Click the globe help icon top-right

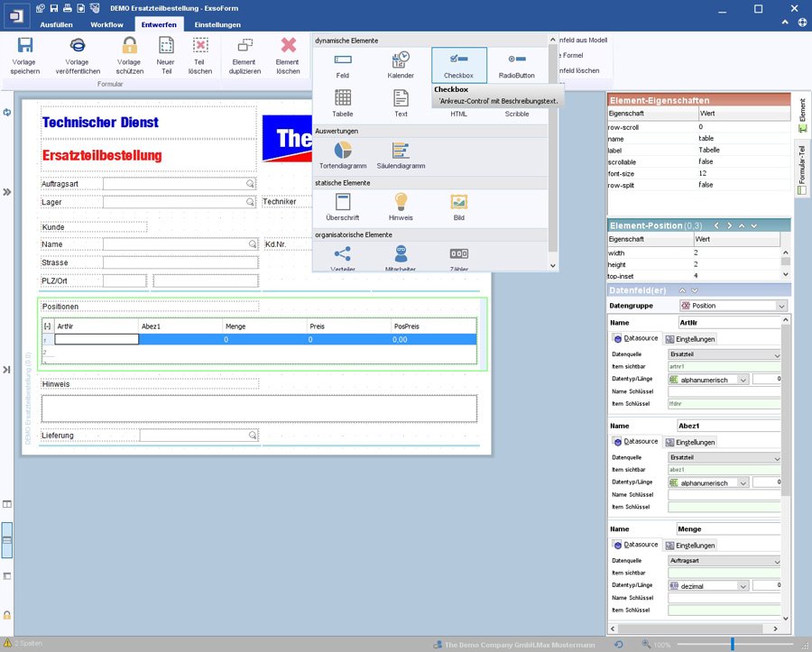pyautogui.click(x=802, y=23)
